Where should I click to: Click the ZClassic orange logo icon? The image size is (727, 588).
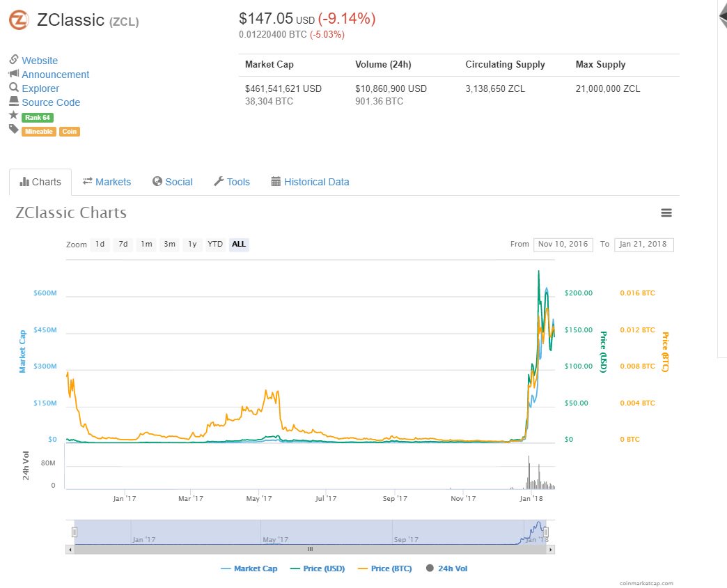click(x=19, y=20)
